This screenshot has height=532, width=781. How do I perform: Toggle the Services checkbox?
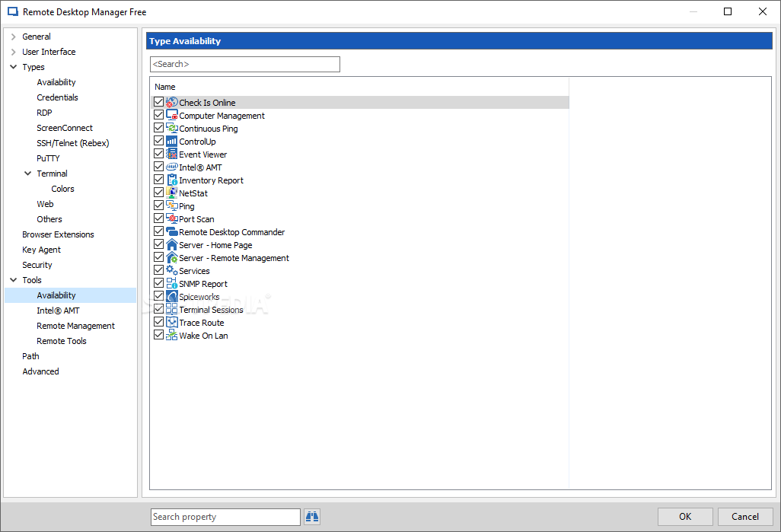[158, 270]
